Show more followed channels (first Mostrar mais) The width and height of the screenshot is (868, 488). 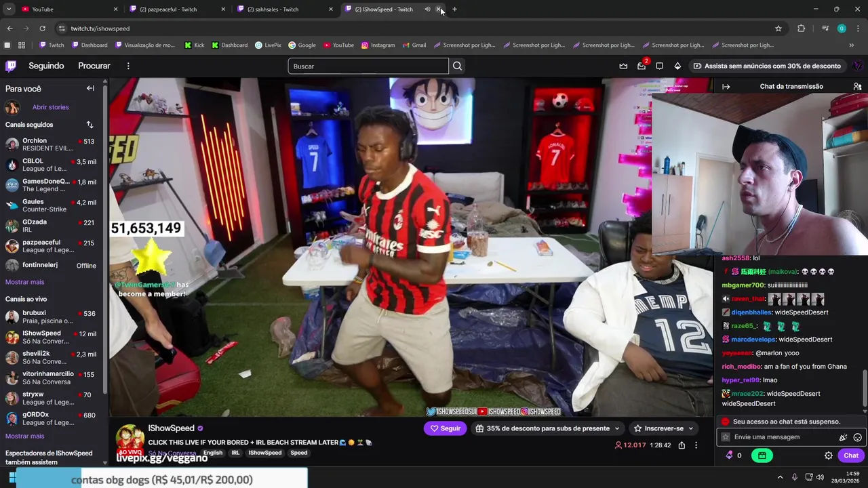(24, 282)
